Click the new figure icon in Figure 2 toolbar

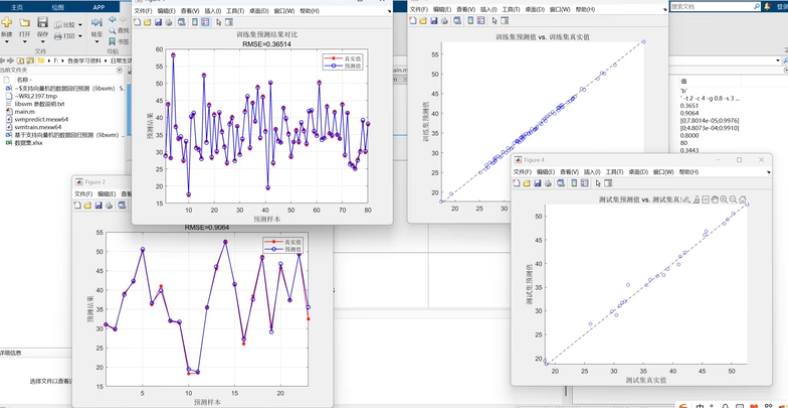click(77, 205)
